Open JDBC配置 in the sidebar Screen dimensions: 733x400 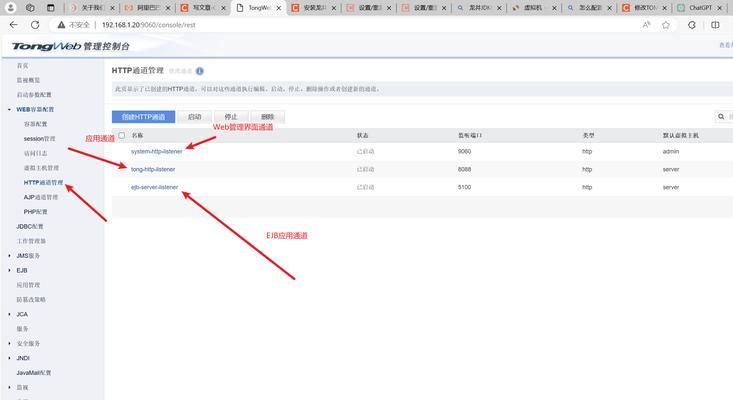[x=30, y=226]
